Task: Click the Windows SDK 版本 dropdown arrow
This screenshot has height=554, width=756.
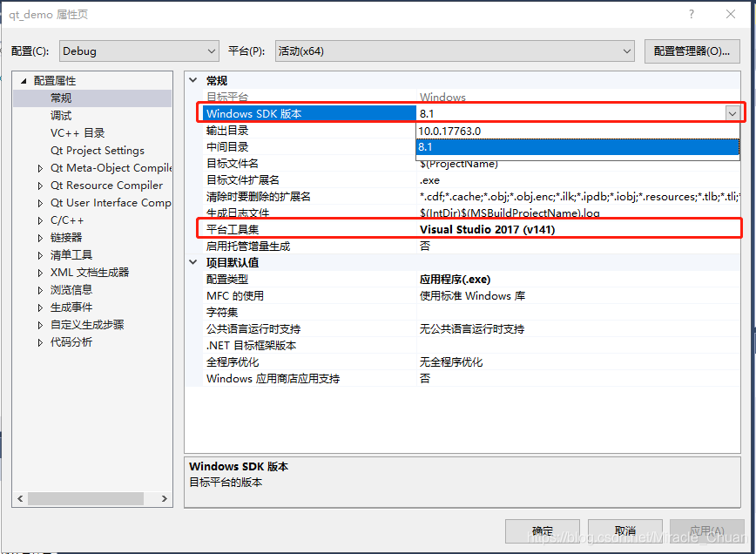Action: [x=732, y=114]
